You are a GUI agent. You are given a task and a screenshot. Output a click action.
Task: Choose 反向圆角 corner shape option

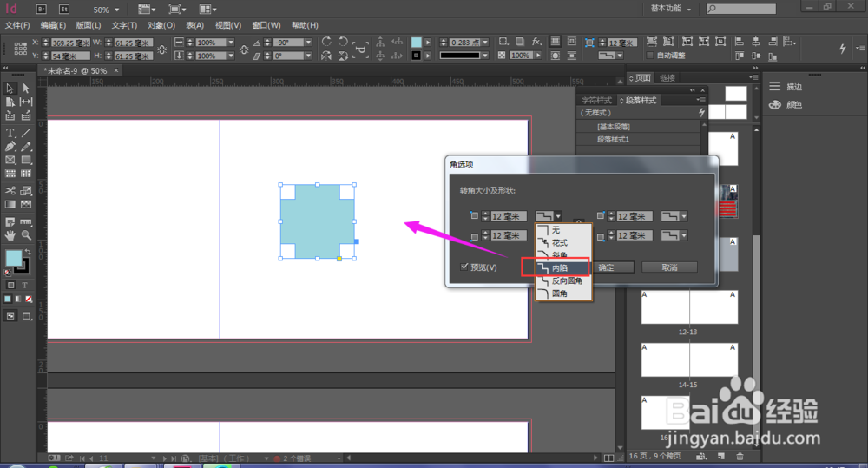tap(563, 280)
